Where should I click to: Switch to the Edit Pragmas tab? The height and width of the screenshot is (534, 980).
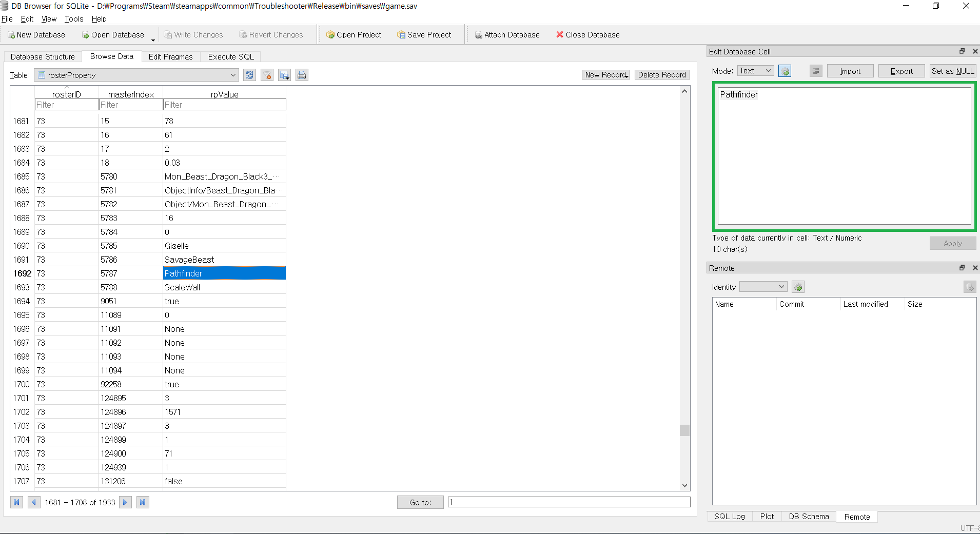click(x=170, y=56)
